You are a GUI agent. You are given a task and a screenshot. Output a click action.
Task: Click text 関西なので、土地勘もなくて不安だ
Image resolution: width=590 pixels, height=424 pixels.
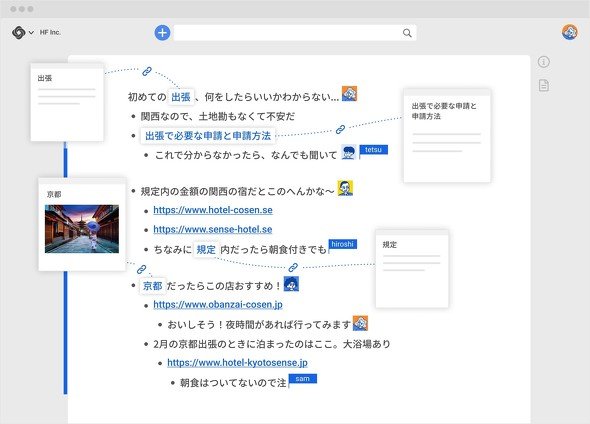click(218, 116)
